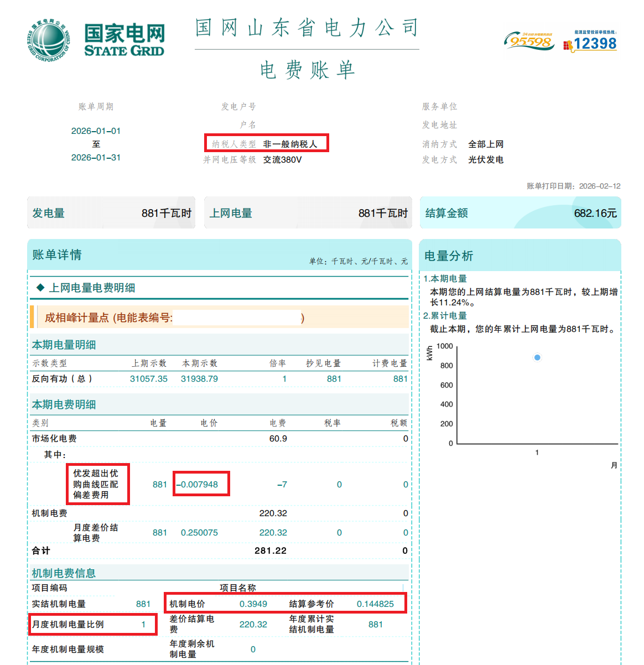Toggle the 全部上网 consumption mode value
The height and width of the screenshot is (665, 644).
tap(486, 144)
